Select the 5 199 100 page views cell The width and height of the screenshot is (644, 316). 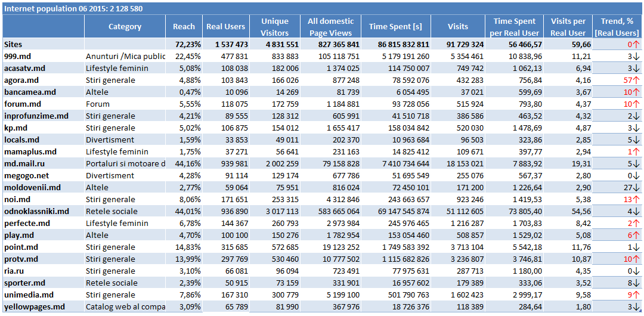point(331,295)
